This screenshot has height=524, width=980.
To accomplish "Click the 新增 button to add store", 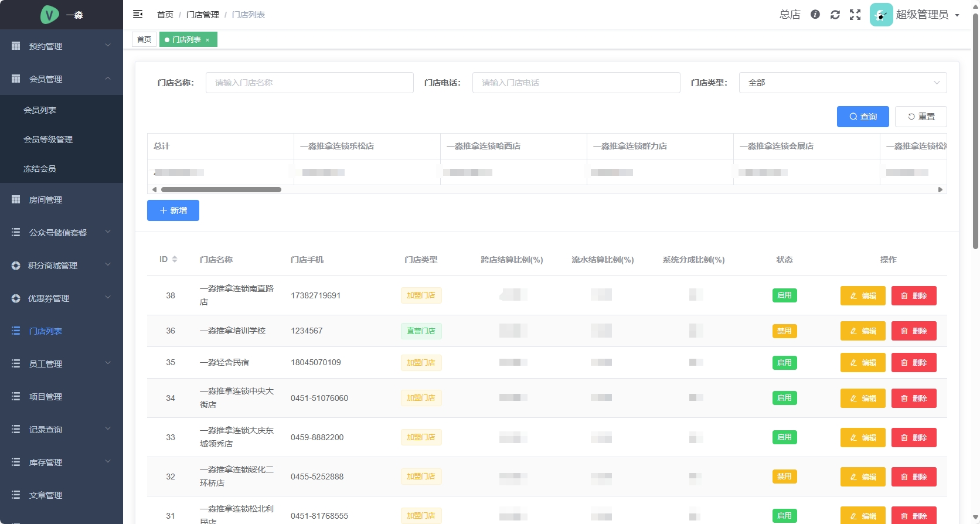I will coord(173,210).
